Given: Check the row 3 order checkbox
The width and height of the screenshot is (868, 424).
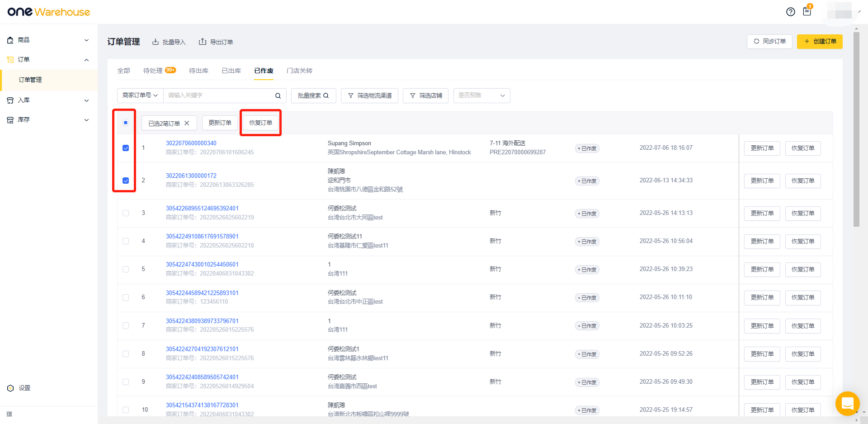Looking at the screenshot, I should coord(126,213).
